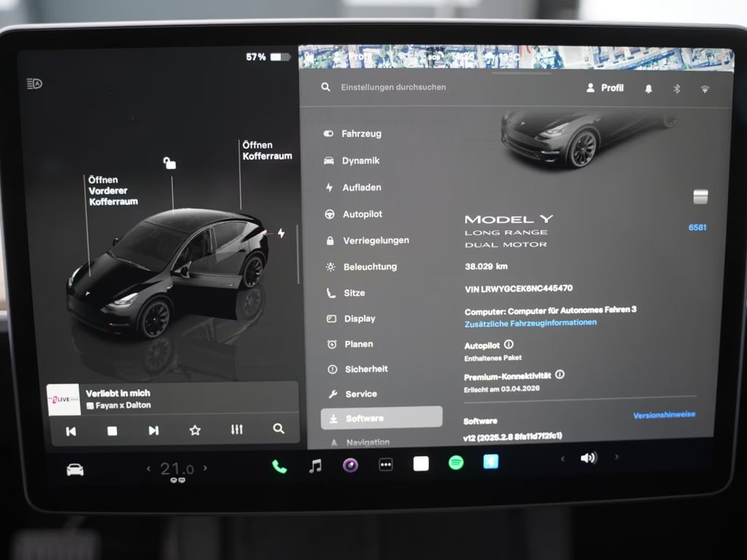Tap the chevron right of the volume control
Viewport: 747px width, 560px height.
618,459
